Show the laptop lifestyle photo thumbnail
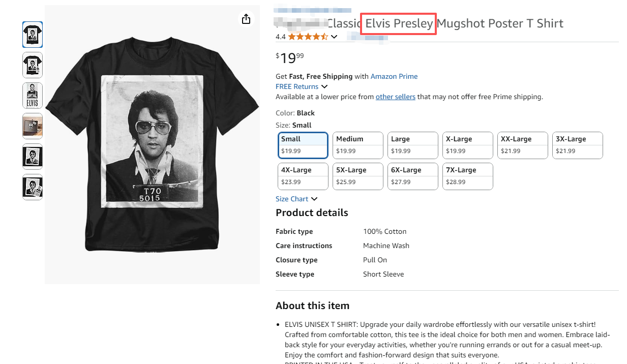The image size is (627, 364). coord(33,126)
